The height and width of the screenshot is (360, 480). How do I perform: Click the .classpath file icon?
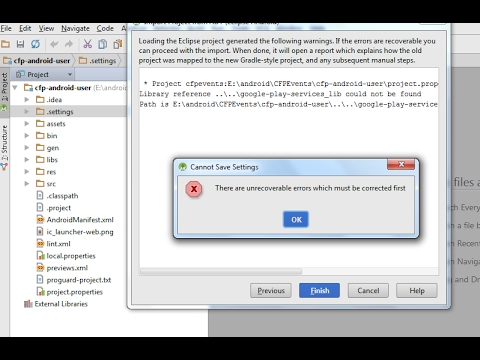(40, 196)
